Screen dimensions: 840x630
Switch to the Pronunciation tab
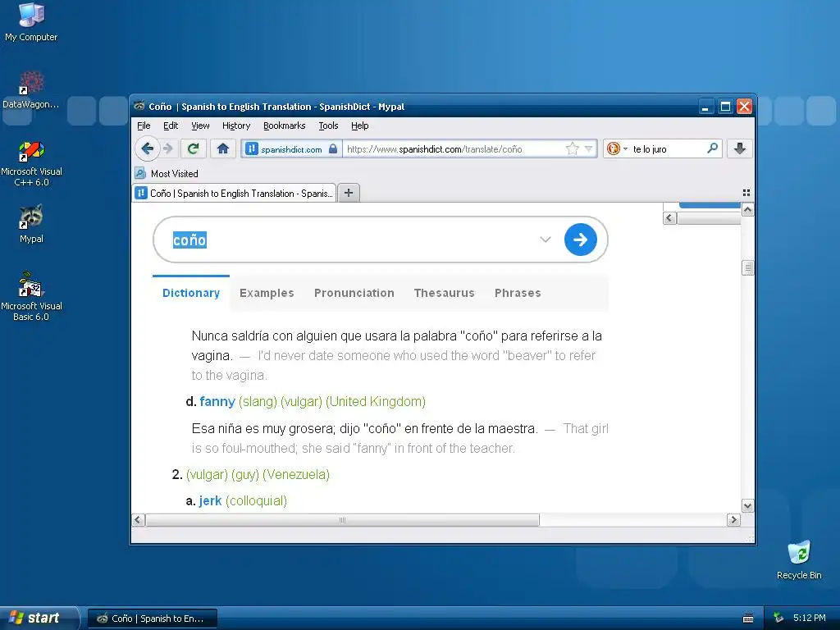[x=354, y=293]
